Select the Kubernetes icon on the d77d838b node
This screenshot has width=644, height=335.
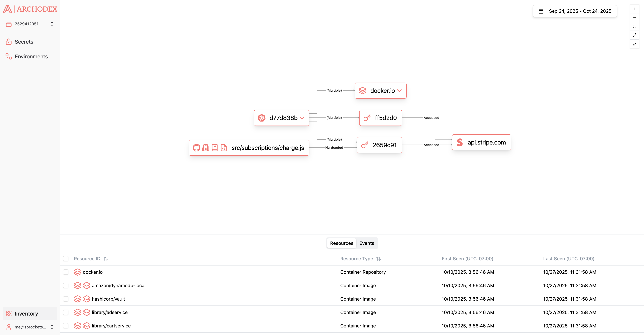pyautogui.click(x=261, y=118)
